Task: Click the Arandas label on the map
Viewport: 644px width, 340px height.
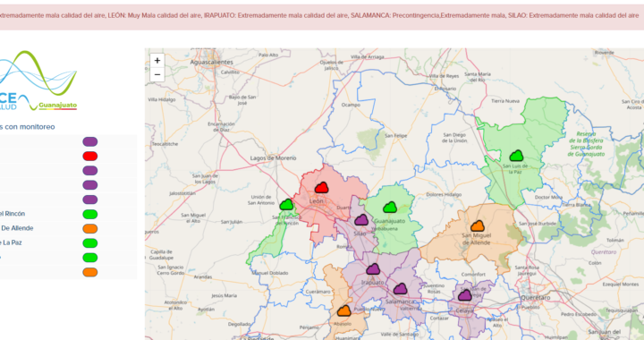Action: pos(203,277)
